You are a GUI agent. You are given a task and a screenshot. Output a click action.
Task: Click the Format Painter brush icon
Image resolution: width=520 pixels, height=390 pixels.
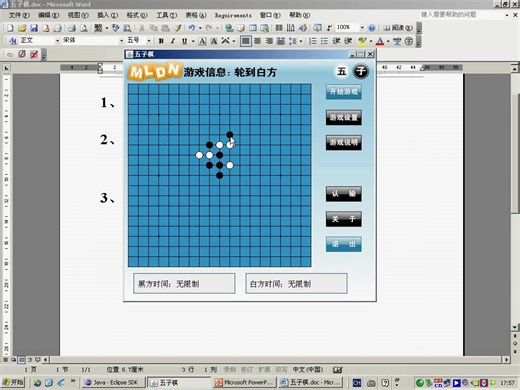pyautogui.click(x=178, y=28)
